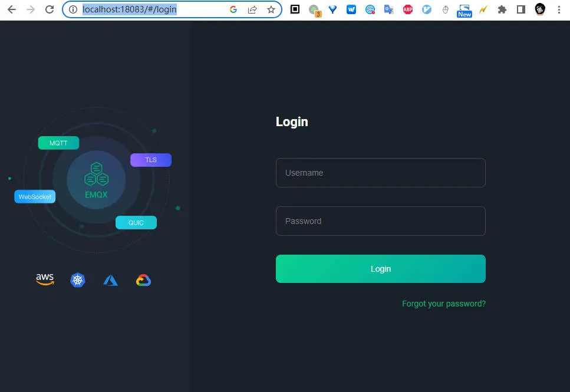Go back with the browser back arrow
Viewport: 570px width, 392px height.
coord(12,9)
